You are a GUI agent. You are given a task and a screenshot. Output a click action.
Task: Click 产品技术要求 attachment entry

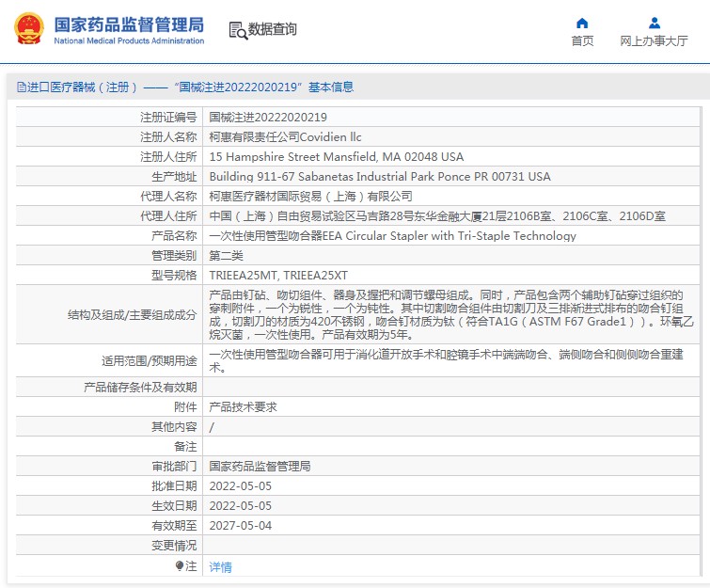(243, 407)
